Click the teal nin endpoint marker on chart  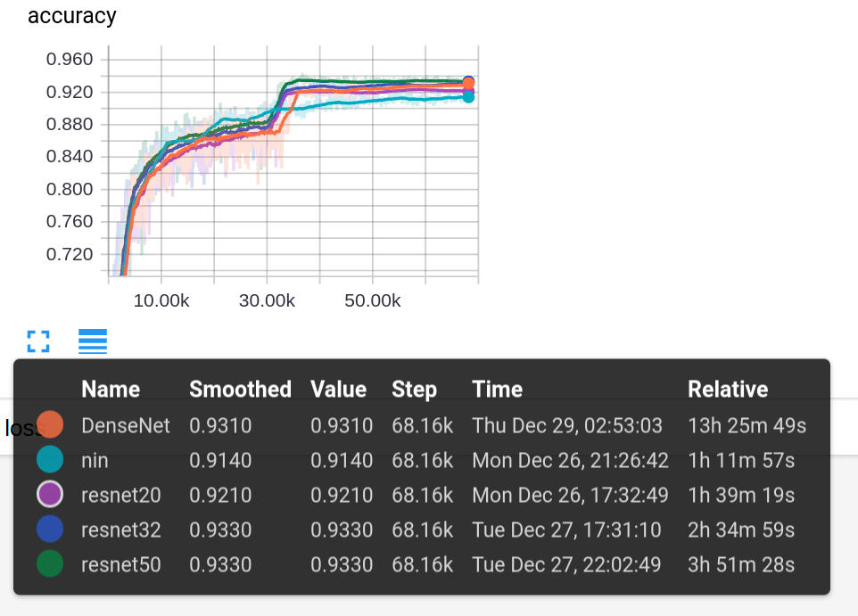pyautogui.click(x=468, y=97)
